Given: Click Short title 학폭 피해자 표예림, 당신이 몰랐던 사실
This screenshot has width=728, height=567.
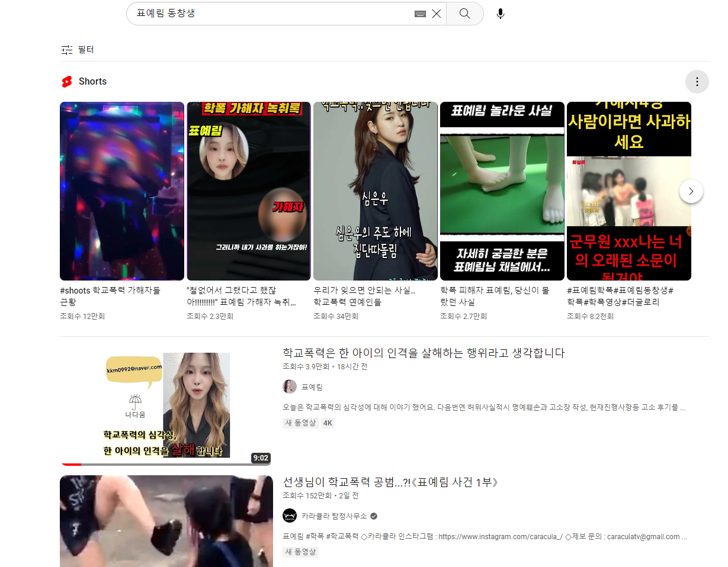Looking at the screenshot, I should click(x=495, y=296).
